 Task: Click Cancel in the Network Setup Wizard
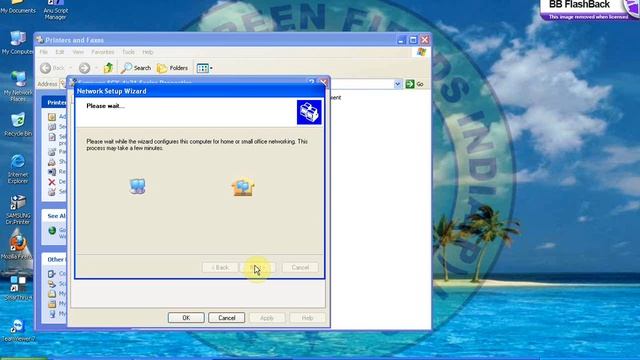(x=300, y=267)
